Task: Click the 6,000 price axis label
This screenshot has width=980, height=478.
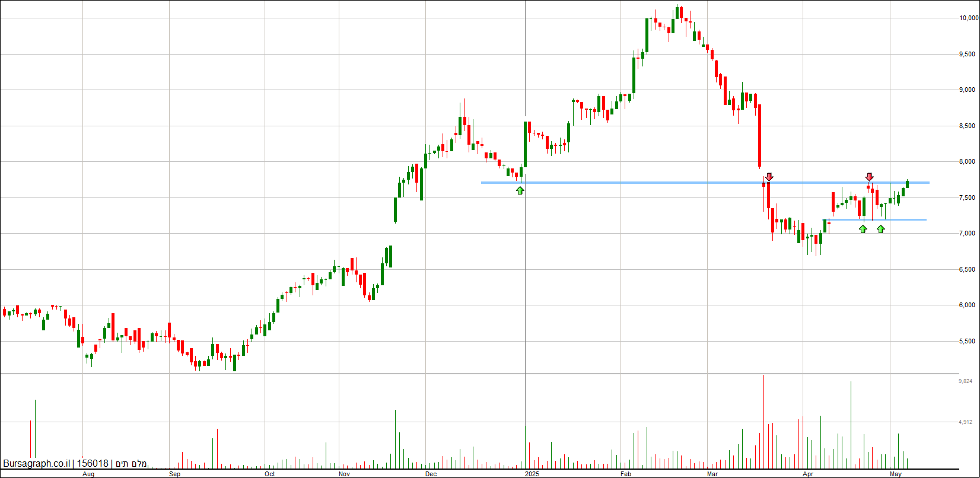Action: 967,305
